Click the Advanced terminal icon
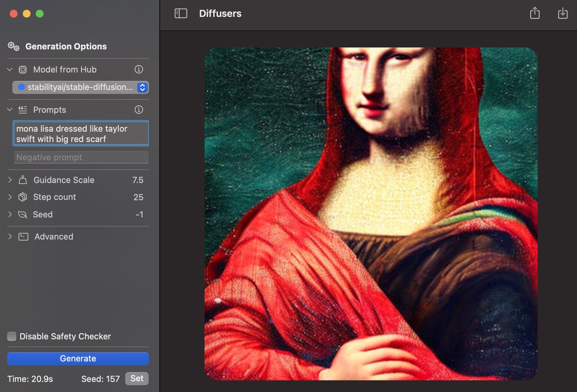577x392 pixels. click(23, 237)
